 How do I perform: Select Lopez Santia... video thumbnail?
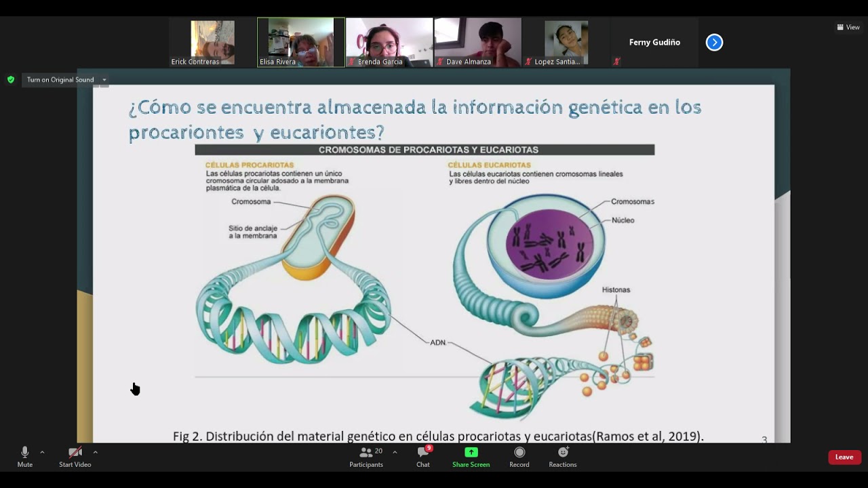(x=566, y=43)
